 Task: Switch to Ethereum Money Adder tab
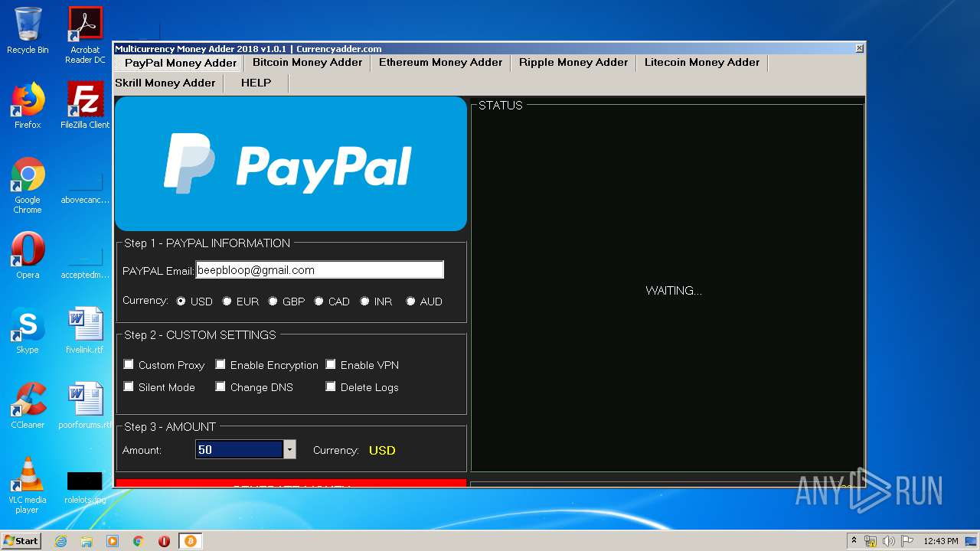(x=440, y=62)
